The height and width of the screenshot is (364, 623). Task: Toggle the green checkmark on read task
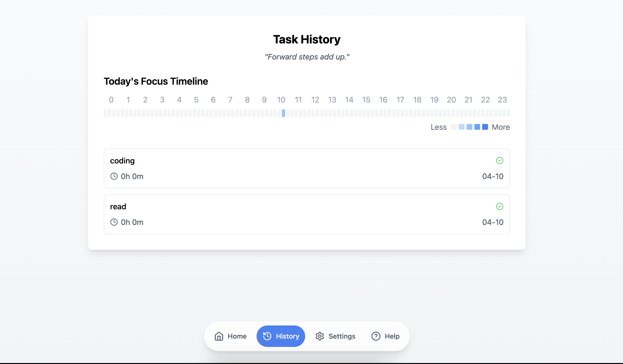click(500, 206)
